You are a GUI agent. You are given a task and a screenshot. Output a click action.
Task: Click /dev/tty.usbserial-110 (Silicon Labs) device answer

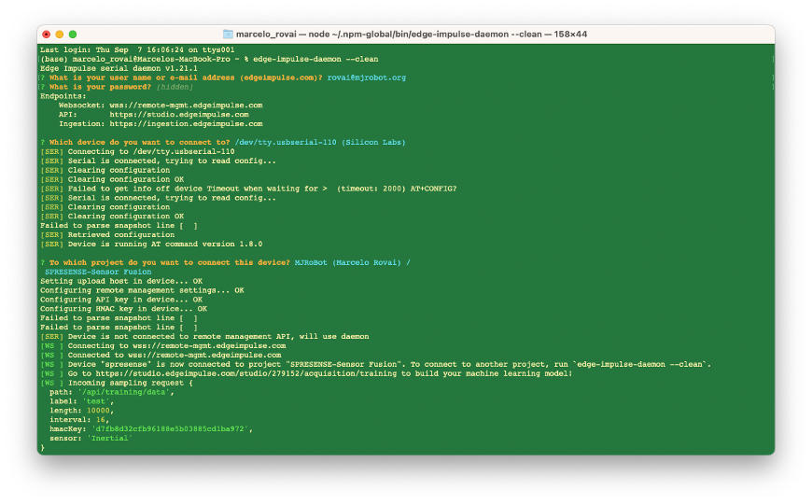pos(320,143)
